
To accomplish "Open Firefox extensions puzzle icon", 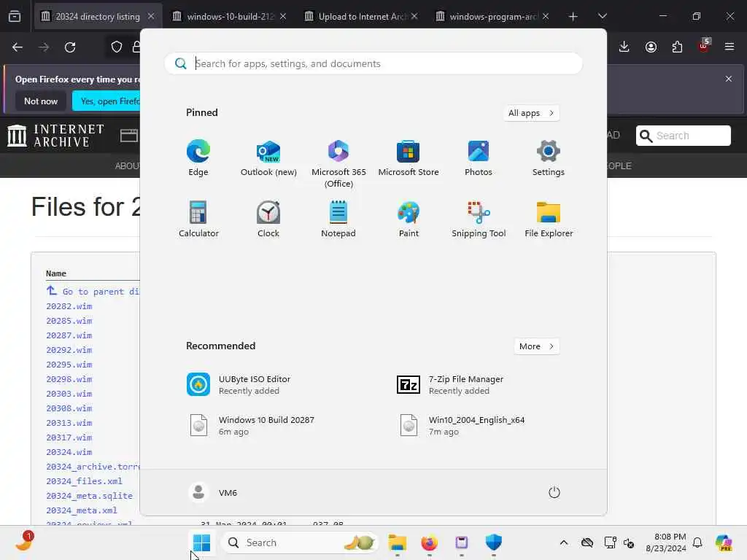I will click(x=677, y=47).
